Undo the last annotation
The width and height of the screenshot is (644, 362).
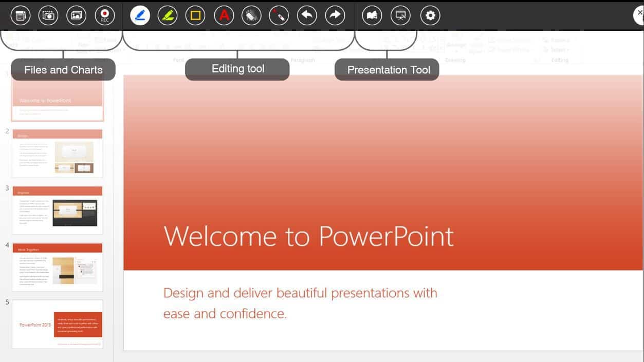coord(307,15)
